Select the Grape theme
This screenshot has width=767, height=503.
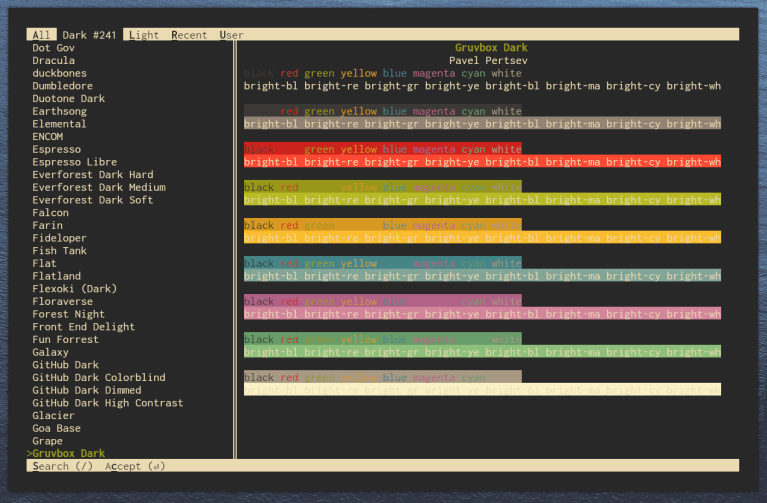47,441
